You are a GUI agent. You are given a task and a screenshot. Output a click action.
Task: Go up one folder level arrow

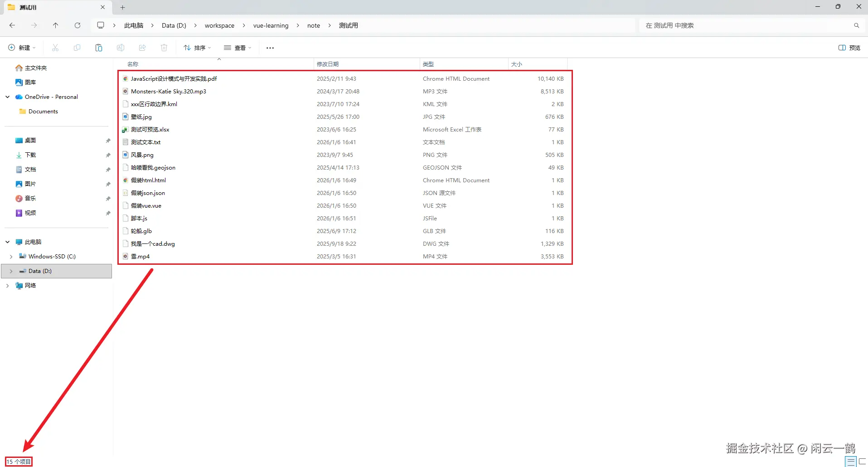coord(55,25)
